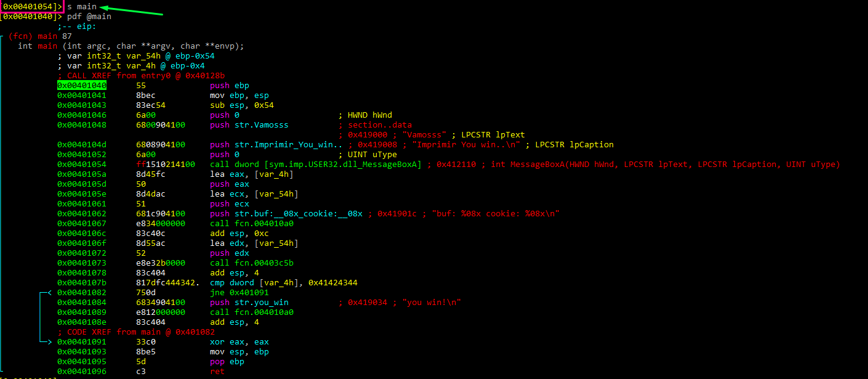
Task: Click the 'sub esp, 0x54' instruction
Action: pos(242,105)
